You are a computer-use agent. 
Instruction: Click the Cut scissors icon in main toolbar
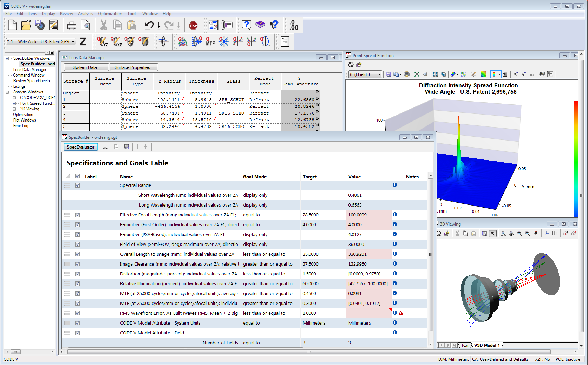click(x=104, y=25)
